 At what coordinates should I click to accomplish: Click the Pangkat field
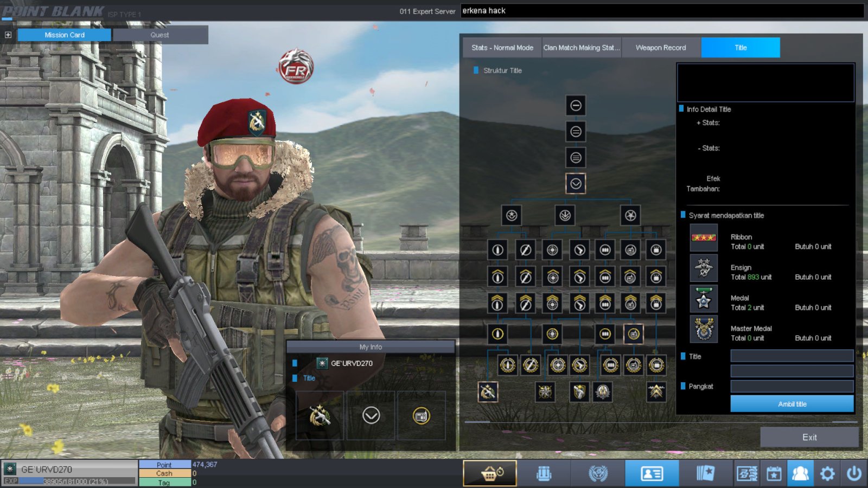792,386
